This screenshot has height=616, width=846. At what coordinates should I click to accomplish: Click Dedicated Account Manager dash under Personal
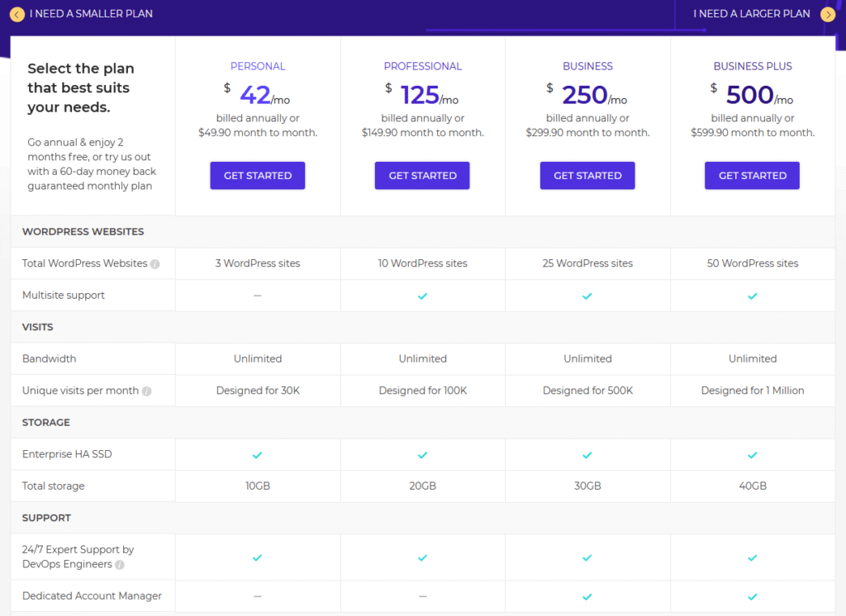pos(258,596)
